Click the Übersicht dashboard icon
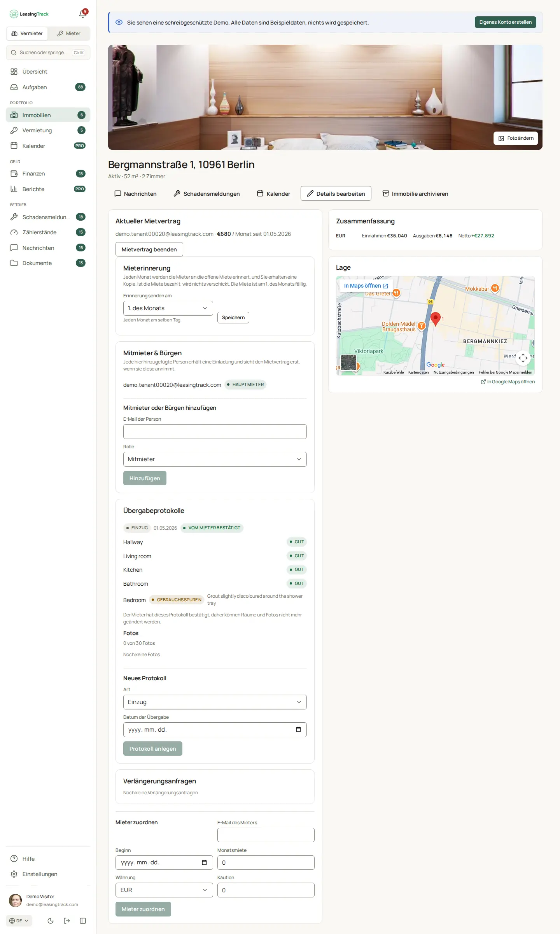This screenshot has height=934, width=560. (x=14, y=72)
